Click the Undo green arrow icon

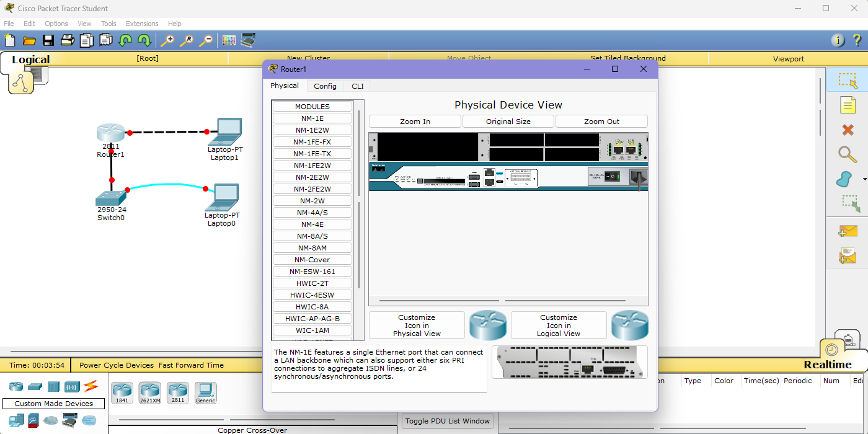(x=125, y=40)
